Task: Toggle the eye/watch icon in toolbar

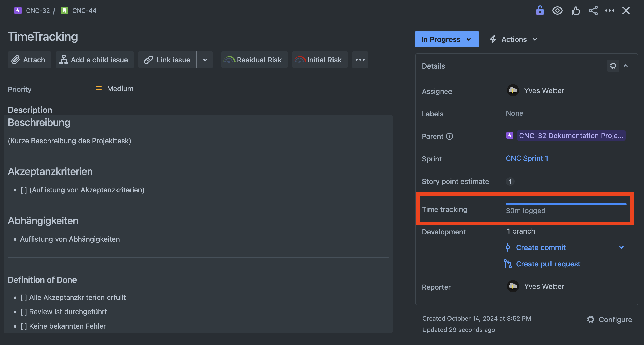Action: (x=557, y=11)
